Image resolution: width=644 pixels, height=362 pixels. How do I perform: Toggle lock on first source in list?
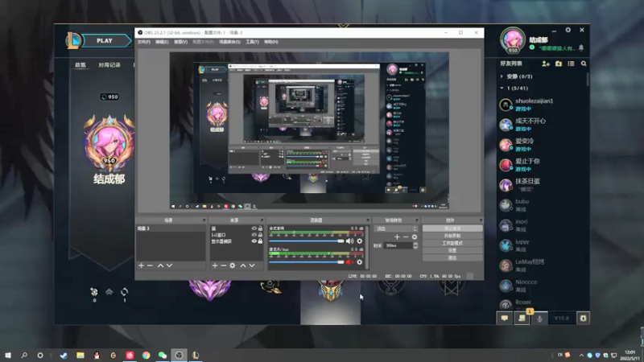coord(260,228)
